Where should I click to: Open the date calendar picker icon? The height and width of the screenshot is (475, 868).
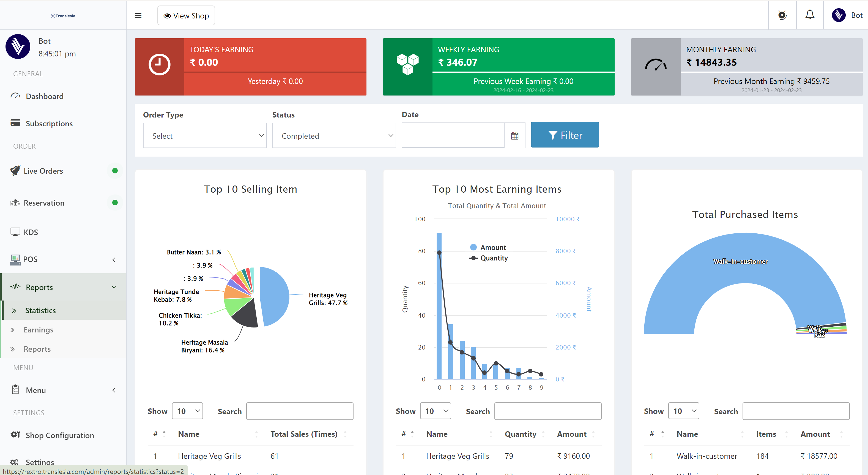(514, 135)
